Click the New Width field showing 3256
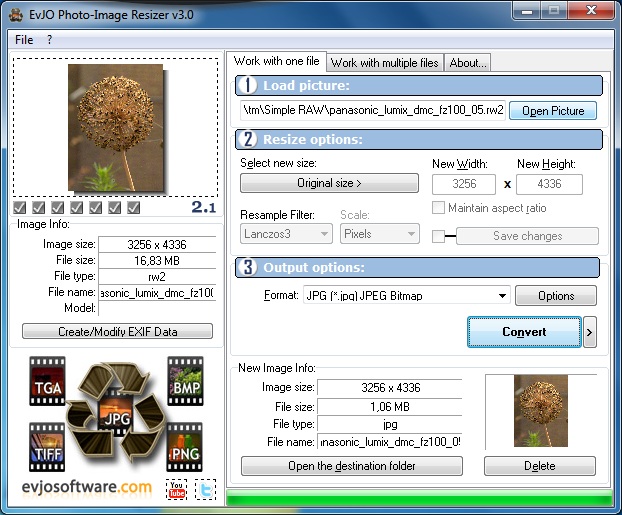Image resolution: width=622 pixels, height=515 pixels. (x=464, y=184)
